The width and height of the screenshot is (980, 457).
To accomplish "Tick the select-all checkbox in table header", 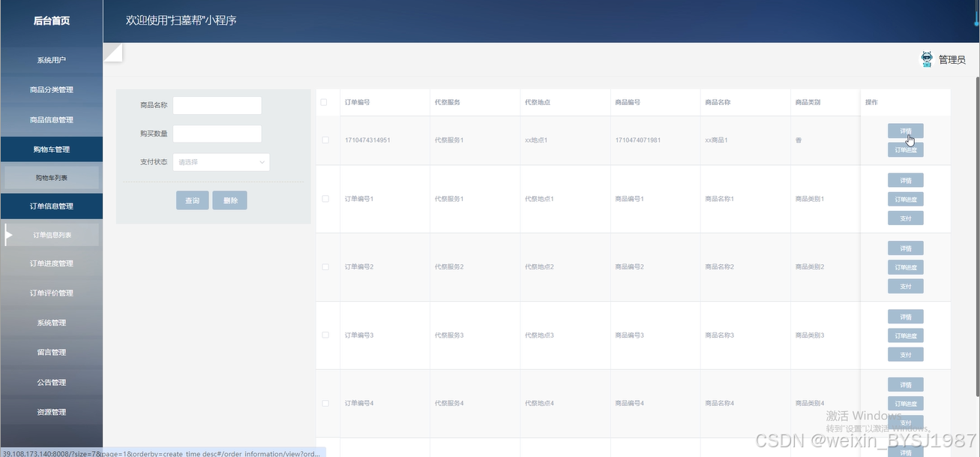I will point(325,102).
